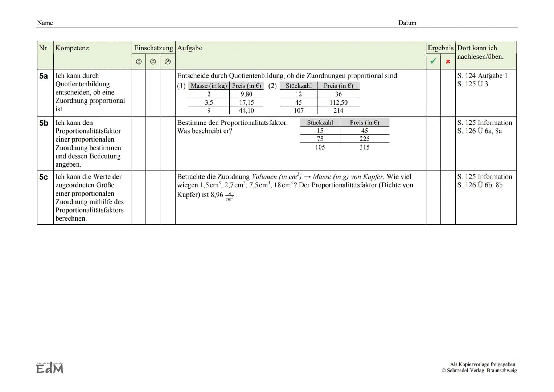This screenshot has height=392, width=554.
Task: Click the reference 'S. 126 Ü 6a, 8a'
Action: tap(479, 131)
